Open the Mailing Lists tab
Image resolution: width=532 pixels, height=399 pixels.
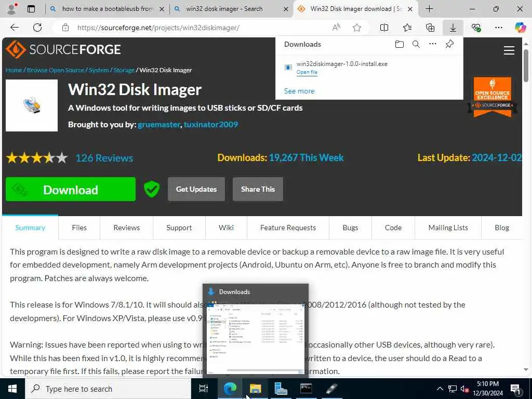coord(448,228)
